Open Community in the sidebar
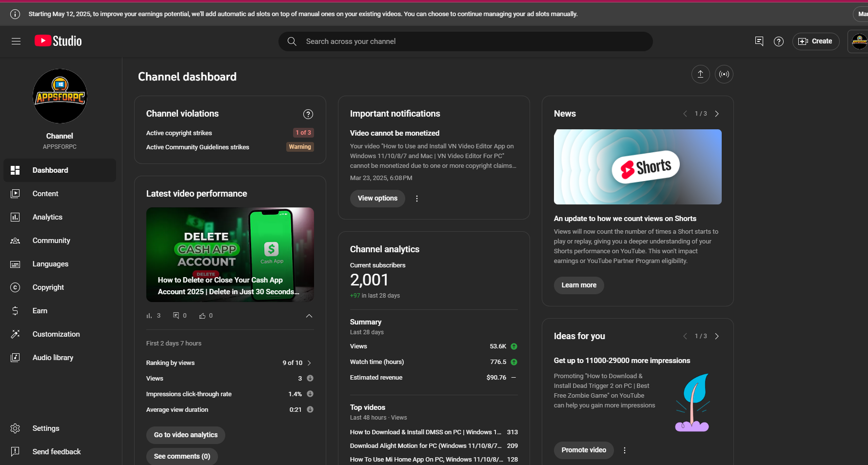The height and width of the screenshot is (465, 868). tap(59, 241)
